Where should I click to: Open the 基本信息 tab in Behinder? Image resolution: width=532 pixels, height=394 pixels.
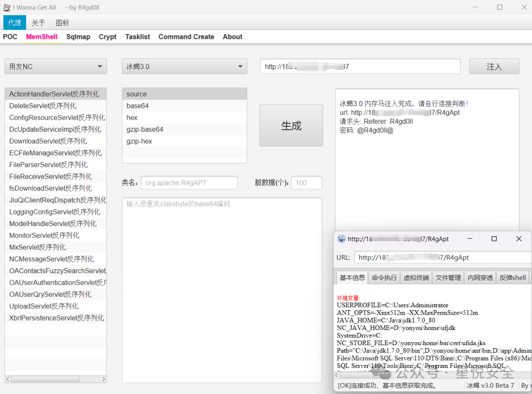(352, 278)
